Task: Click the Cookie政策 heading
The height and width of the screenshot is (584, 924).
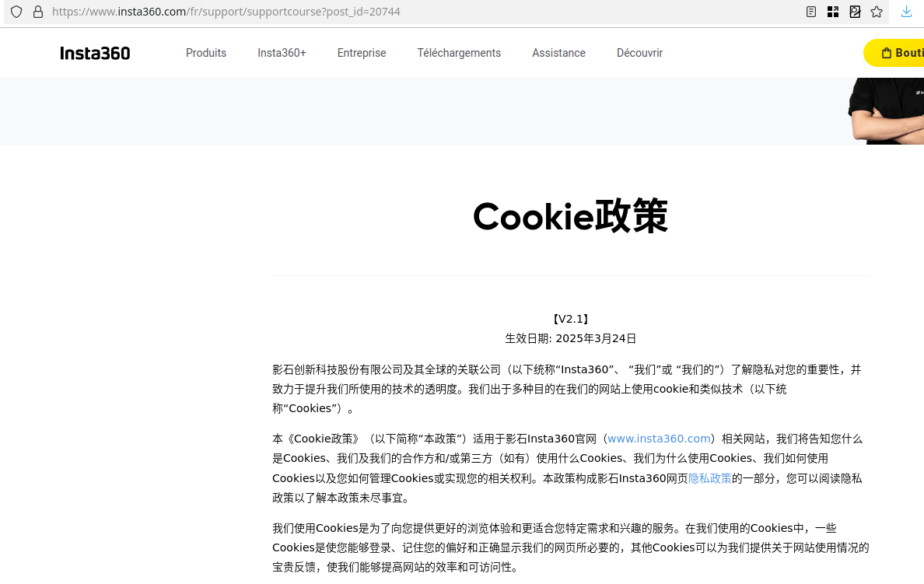Action: click(x=570, y=216)
